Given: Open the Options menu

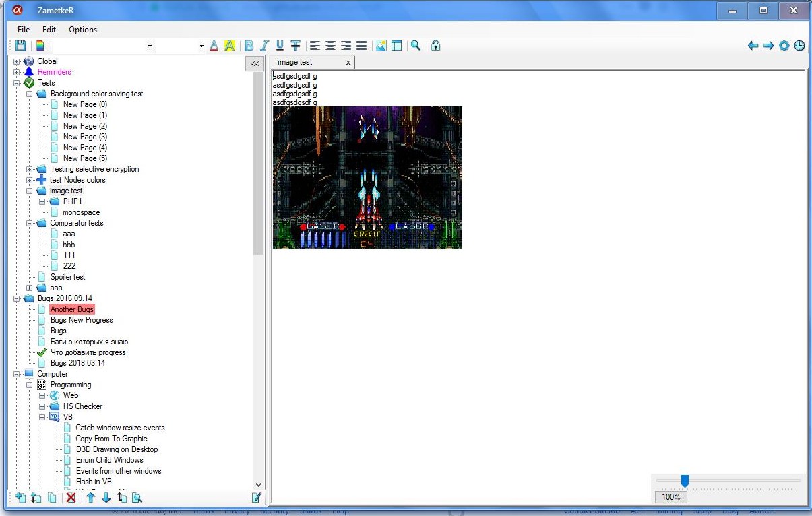Looking at the screenshot, I should tap(82, 30).
